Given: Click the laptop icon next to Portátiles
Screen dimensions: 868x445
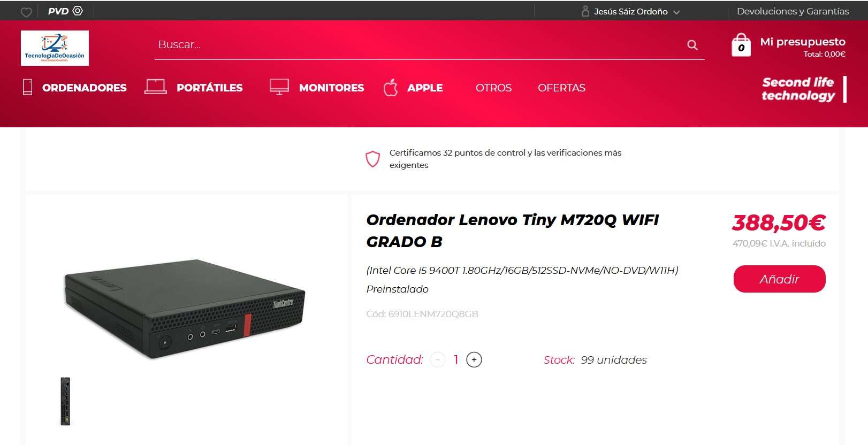Looking at the screenshot, I should (156, 87).
